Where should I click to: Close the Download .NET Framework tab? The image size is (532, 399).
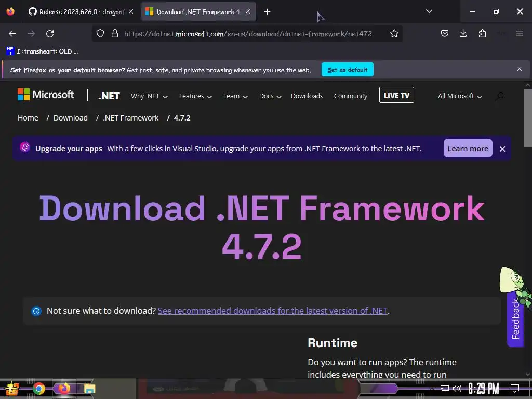[x=248, y=11]
